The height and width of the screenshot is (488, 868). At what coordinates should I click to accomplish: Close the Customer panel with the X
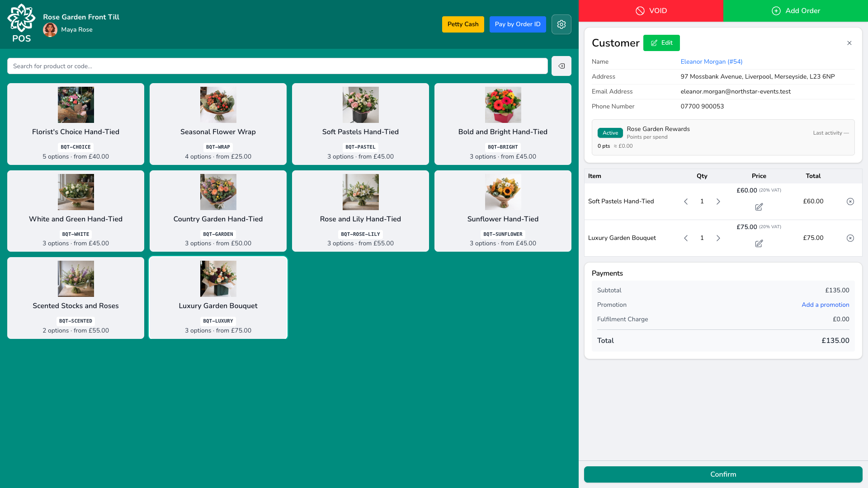pyautogui.click(x=849, y=43)
